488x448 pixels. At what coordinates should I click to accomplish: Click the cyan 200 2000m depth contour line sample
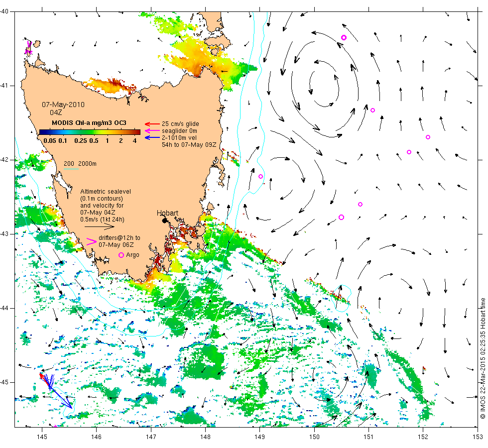[71, 169]
